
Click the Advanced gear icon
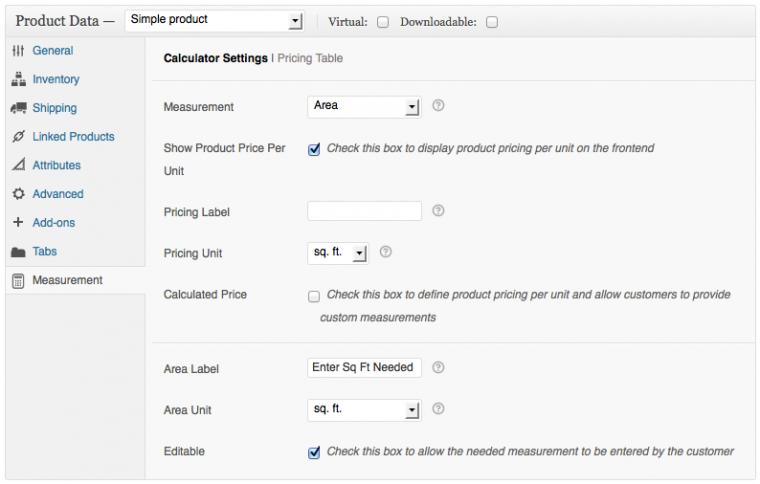tap(18, 194)
